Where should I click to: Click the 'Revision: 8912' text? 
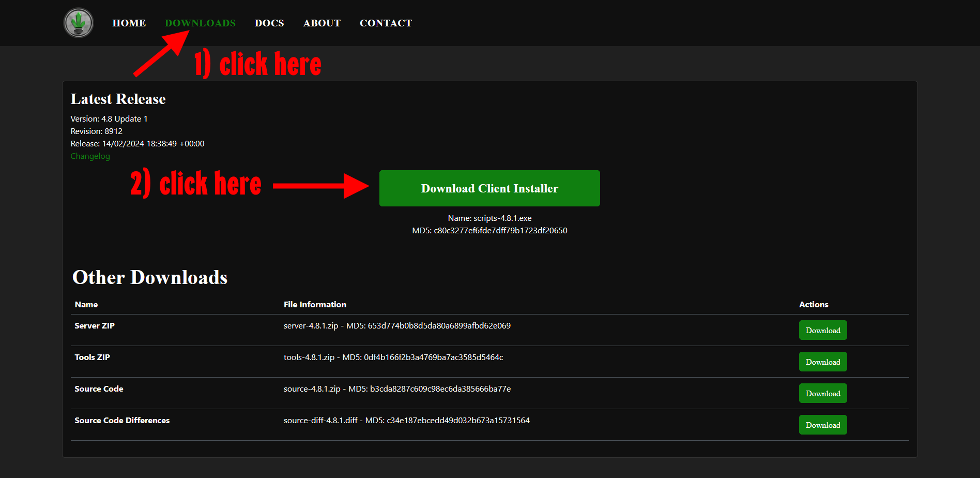coord(97,131)
